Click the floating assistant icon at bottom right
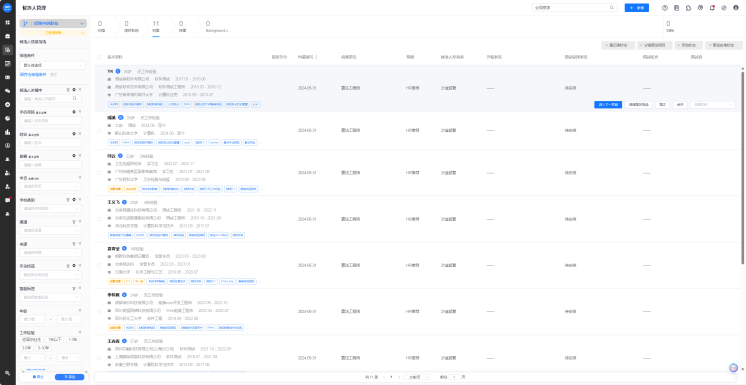Viewport: 746px width, 385px height. (734, 368)
